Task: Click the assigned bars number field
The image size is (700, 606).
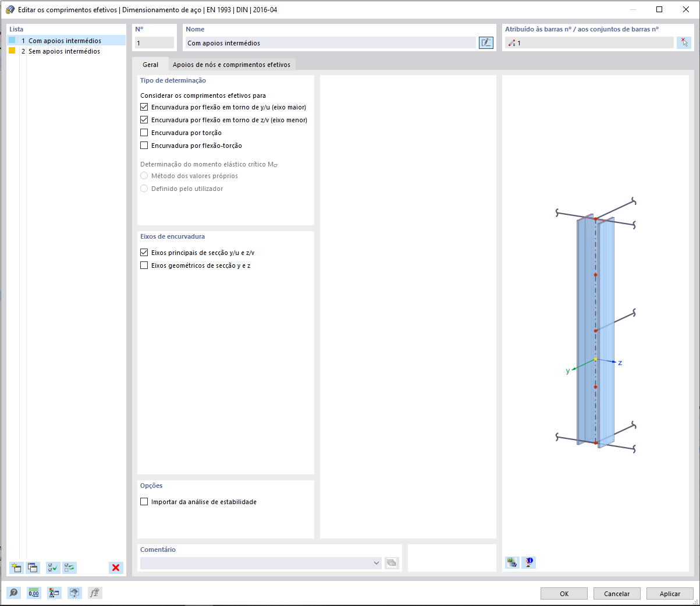Action: (589, 43)
